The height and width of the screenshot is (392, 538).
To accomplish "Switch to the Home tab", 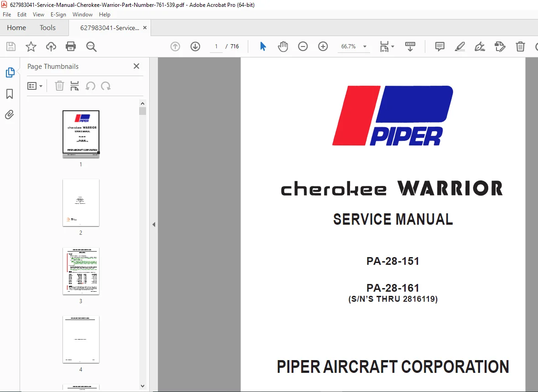I will 16,28.
